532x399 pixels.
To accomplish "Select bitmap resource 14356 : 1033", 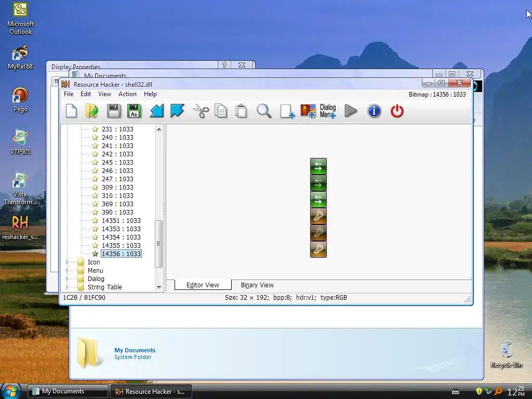I will (x=121, y=254).
